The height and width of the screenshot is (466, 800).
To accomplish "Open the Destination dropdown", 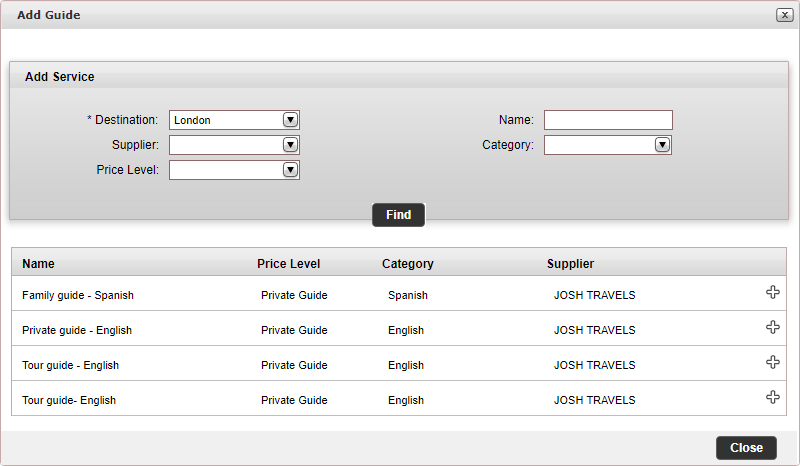I will tap(290, 120).
